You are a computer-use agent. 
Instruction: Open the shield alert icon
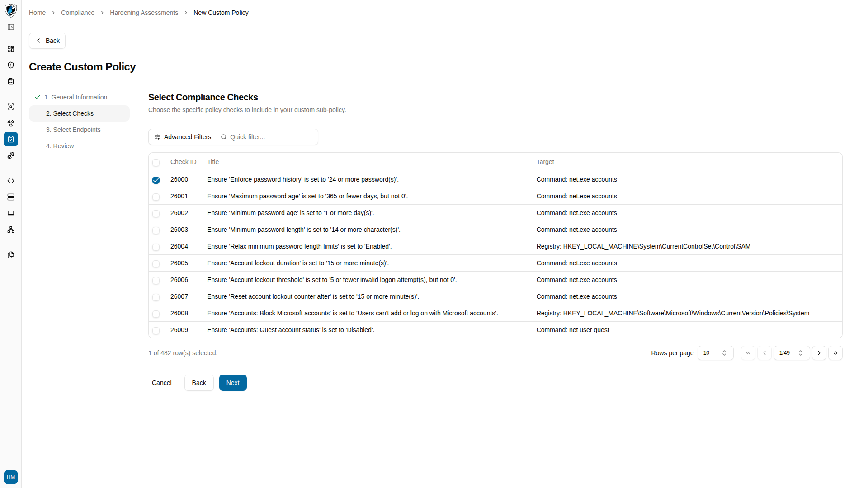point(11,65)
